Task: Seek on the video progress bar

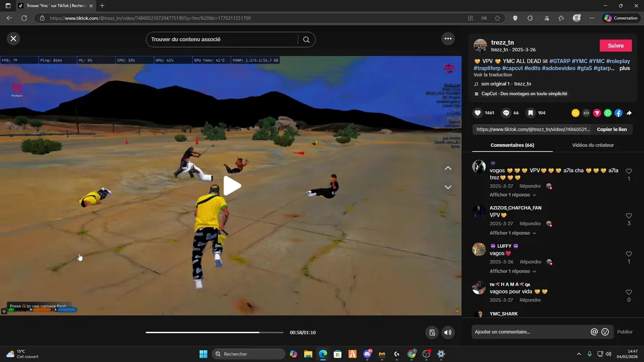Action: tap(215, 332)
